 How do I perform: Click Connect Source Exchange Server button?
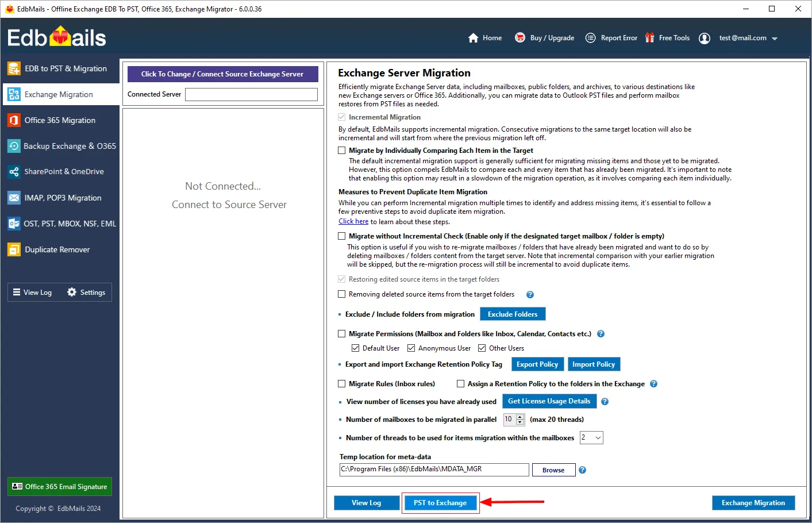(x=222, y=74)
